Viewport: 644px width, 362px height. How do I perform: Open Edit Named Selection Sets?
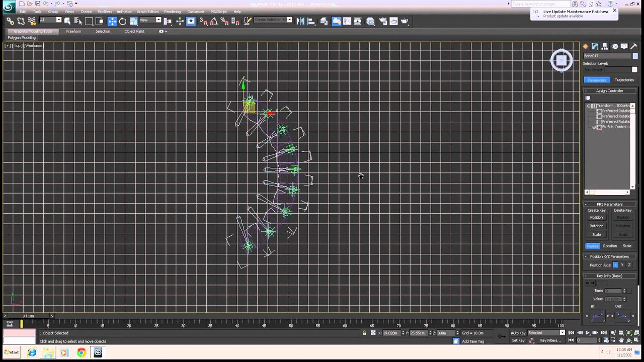click(x=248, y=21)
